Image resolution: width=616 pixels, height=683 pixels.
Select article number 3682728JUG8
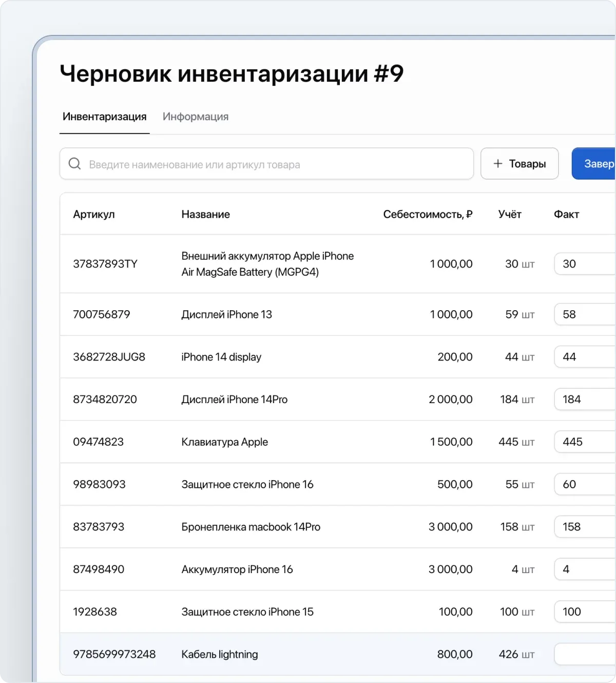109,357
